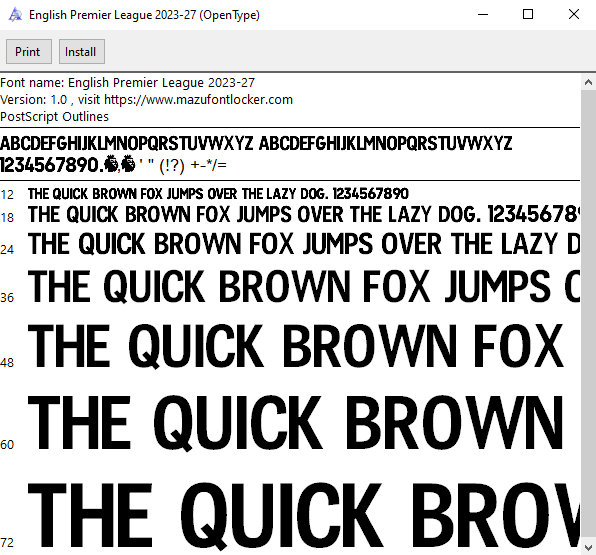
Task: Minimize the font viewer window
Action: click(x=483, y=15)
